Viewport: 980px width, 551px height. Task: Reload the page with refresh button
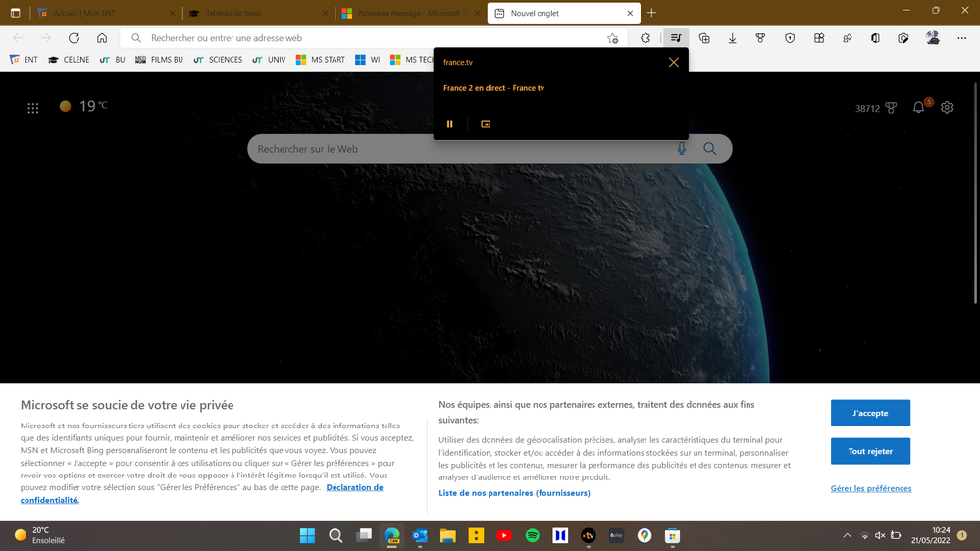pyautogui.click(x=74, y=38)
